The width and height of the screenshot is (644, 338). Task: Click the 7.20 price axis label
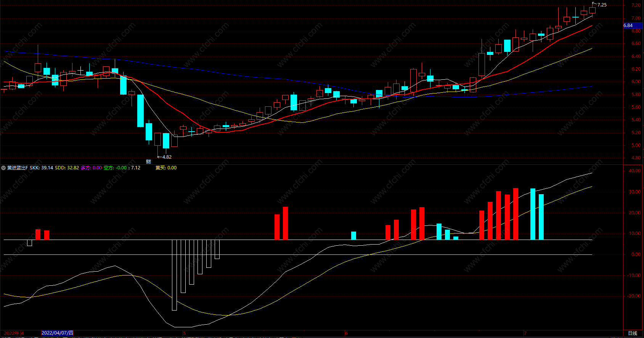tap(636, 5)
